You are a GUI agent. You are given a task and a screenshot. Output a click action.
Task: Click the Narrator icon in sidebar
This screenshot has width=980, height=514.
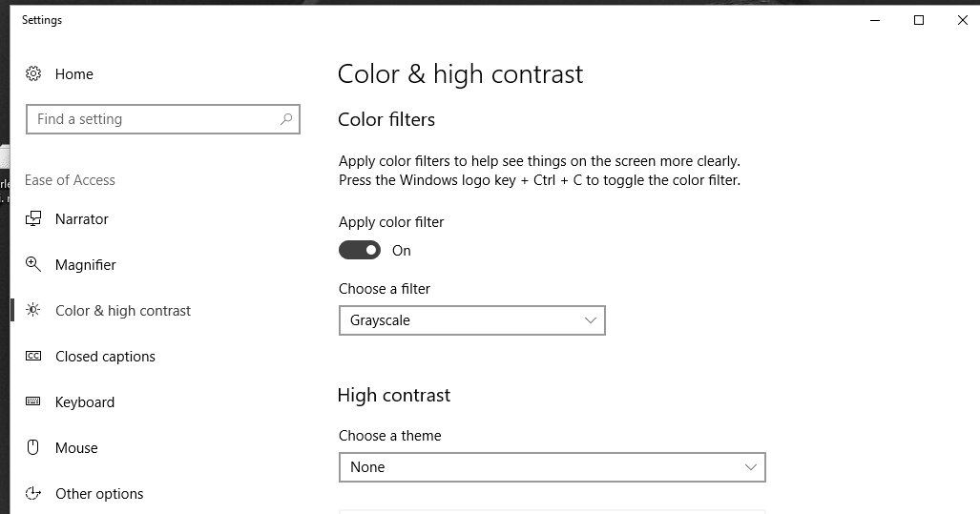[x=33, y=218]
